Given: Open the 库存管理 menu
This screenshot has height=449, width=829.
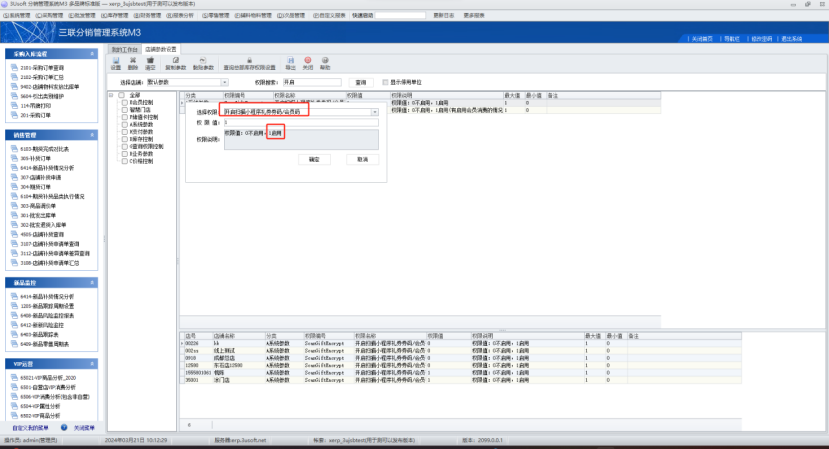Looking at the screenshot, I should pos(115,15).
